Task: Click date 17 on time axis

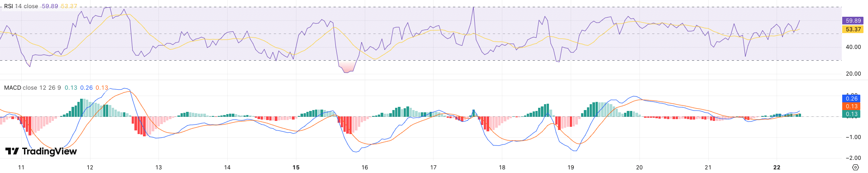Action: [x=434, y=168]
